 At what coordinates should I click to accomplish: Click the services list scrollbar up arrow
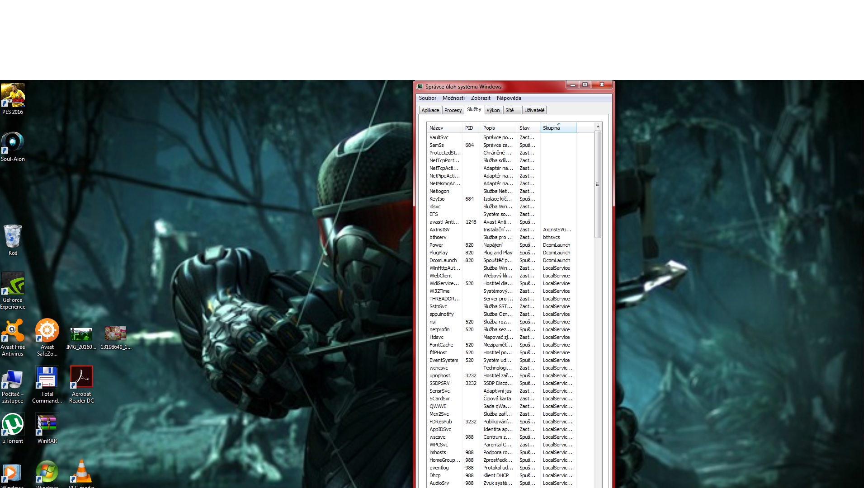pos(598,127)
